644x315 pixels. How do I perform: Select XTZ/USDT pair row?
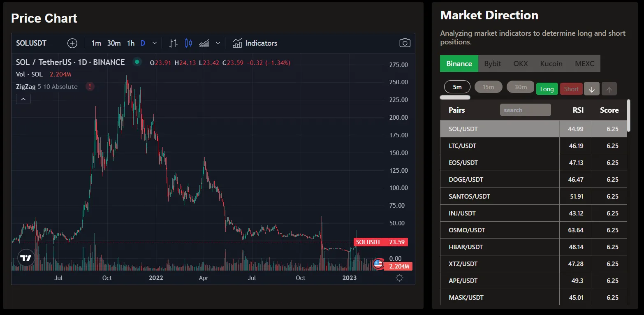tap(533, 264)
